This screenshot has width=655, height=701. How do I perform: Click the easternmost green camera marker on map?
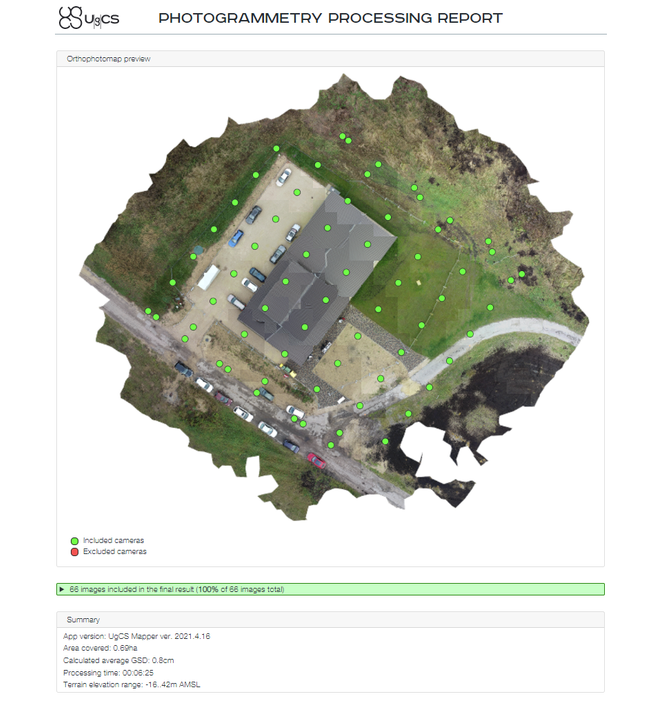click(522, 274)
